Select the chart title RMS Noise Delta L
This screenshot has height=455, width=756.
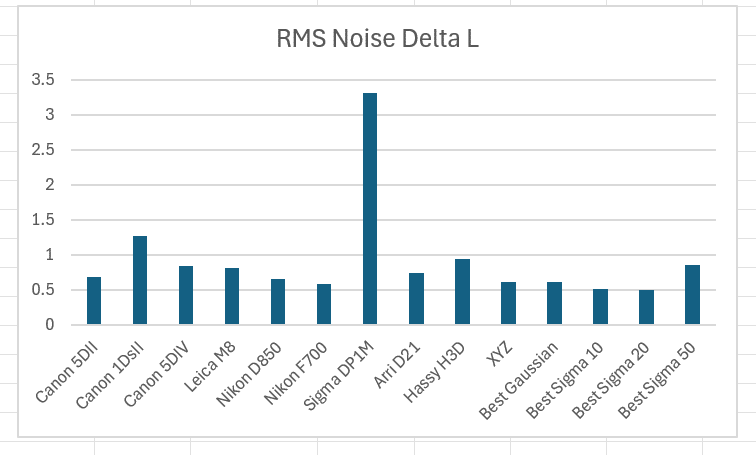[x=378, y=38]
